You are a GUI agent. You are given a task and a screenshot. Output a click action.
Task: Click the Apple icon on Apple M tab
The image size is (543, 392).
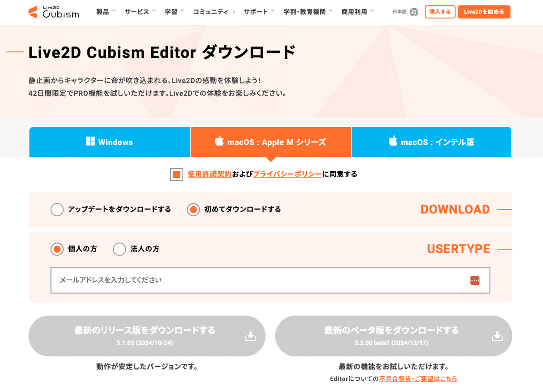pyautogui.click(x=220, y=142)
